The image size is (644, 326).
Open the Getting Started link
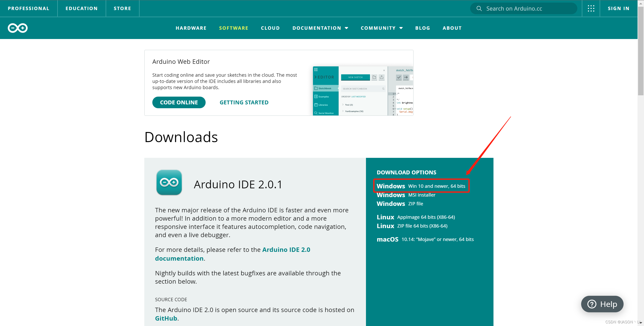pyautogui.click(x=244, y=103)
